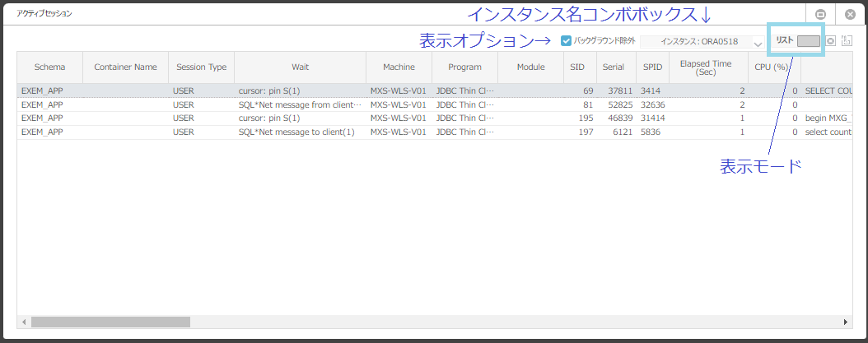Click Serial value 52825
Image resolution: width=868 pixels, height=343 pixels.
pyautogui.click(x=620, y=104)
